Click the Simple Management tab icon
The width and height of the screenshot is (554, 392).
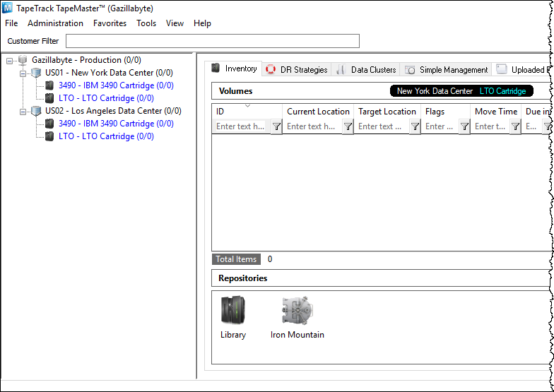[x=410, y=69]
